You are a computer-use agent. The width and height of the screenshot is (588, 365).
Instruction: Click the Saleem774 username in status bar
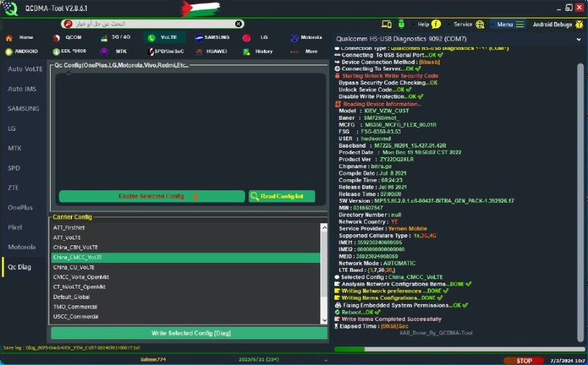coord(153,359)
